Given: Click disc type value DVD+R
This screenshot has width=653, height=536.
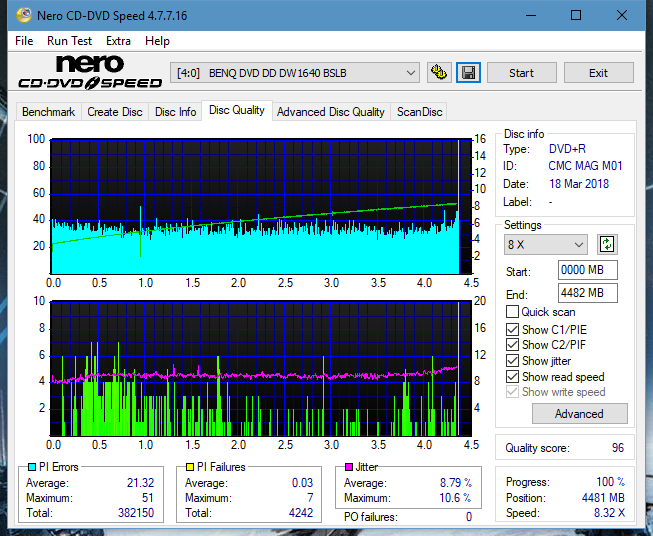Looking at the screenshot, I should (567, 149).
